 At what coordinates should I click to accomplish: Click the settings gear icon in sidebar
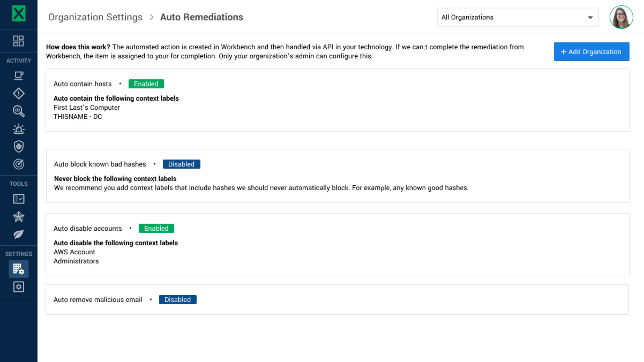pyautogui.click(x=18, y=287)
